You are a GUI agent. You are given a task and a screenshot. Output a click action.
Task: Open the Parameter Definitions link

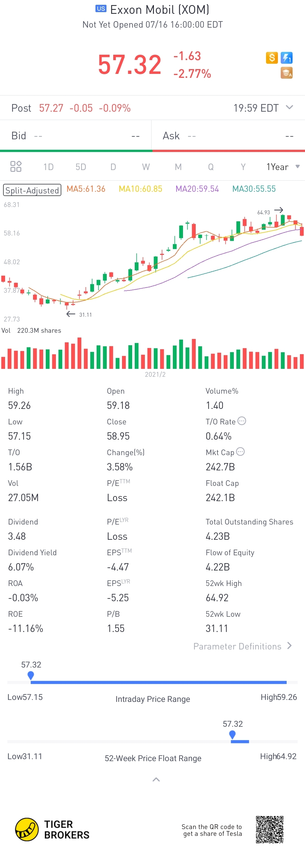242,646
